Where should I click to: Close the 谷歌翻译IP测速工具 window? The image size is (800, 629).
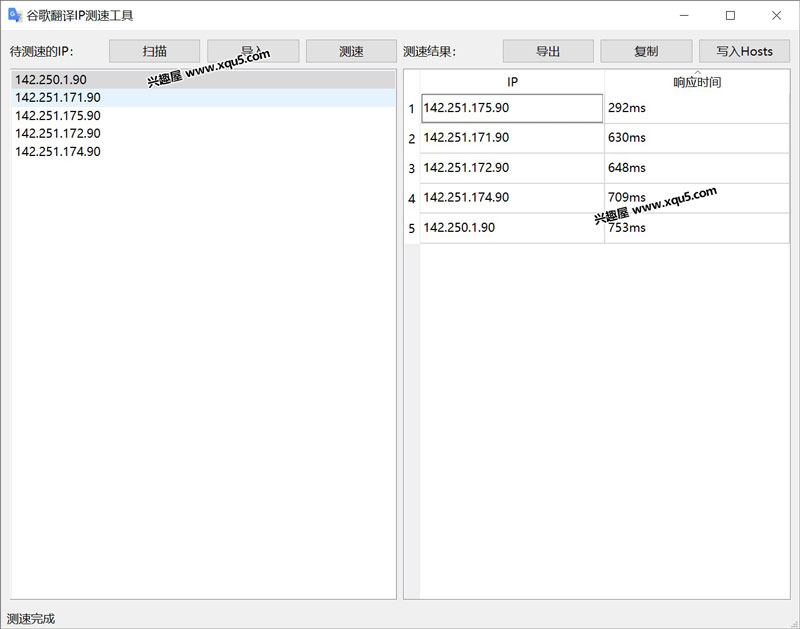pyautogui.click(x=776, y=15)
